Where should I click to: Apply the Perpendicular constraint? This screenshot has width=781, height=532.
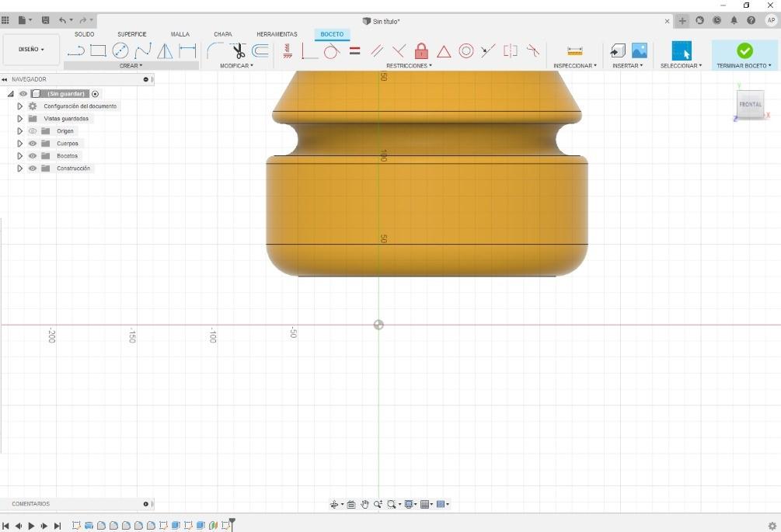coord(399,50)
